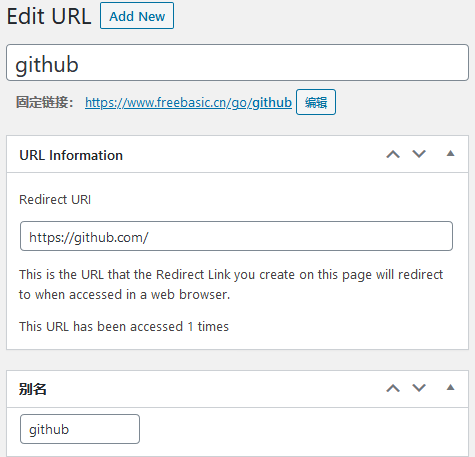The height and width of the screenshot is (457, 475).
Task: Click bold github slug in permalink
Action: 272,103
